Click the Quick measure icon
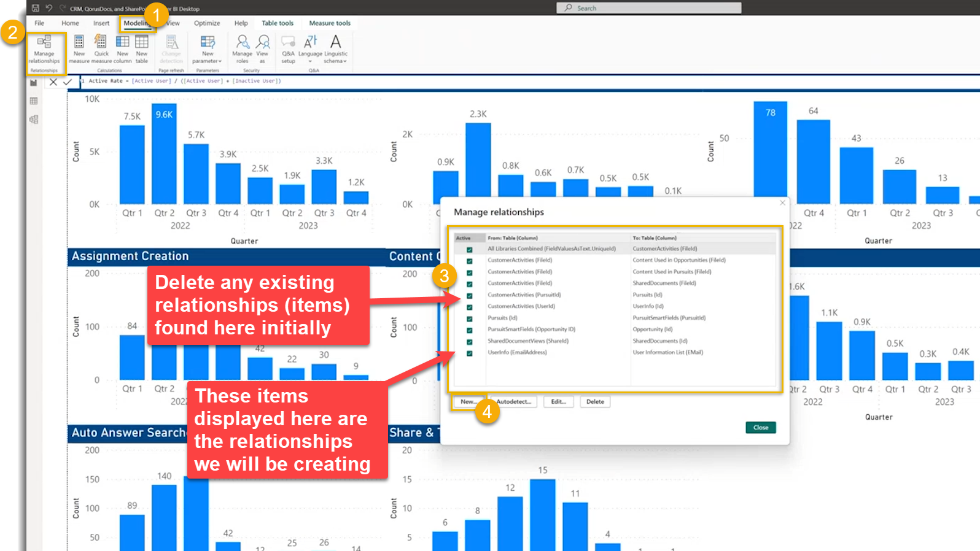Screen dimensions: 980x551 pyautogui.click(x=101, y=49)
